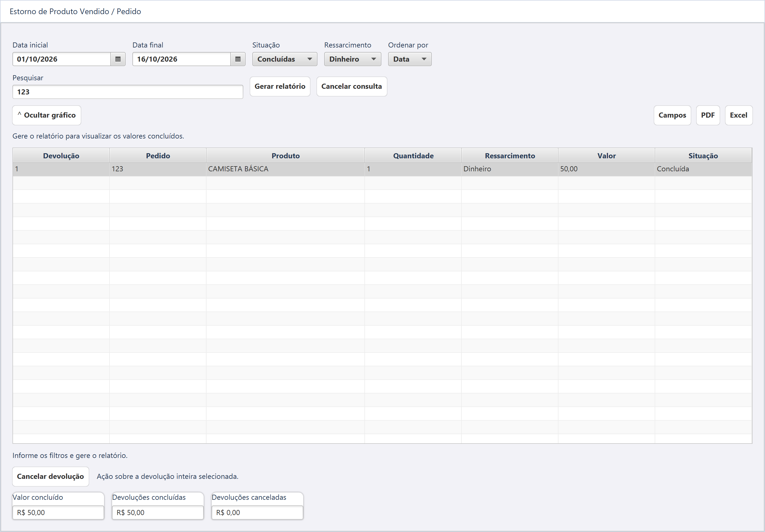Expand the Situação dropdown showing Concluídas
The image size is (765, 532).
pos(285,59)
